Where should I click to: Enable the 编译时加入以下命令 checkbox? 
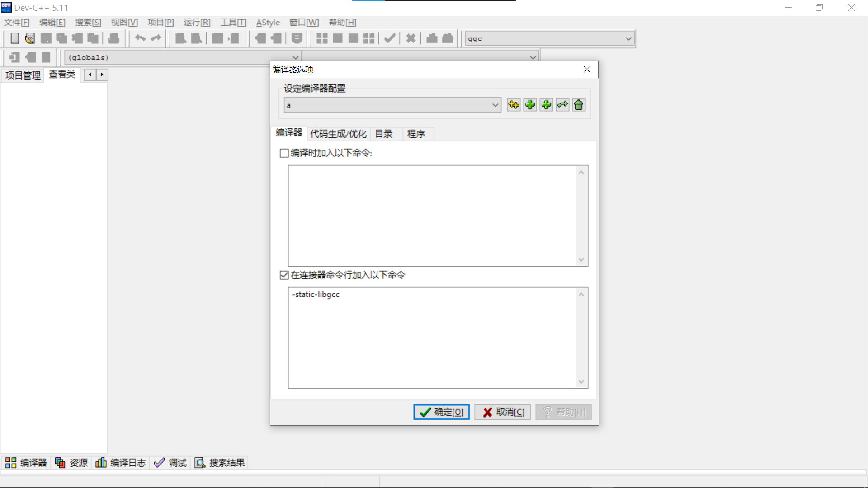pos(284,153)
